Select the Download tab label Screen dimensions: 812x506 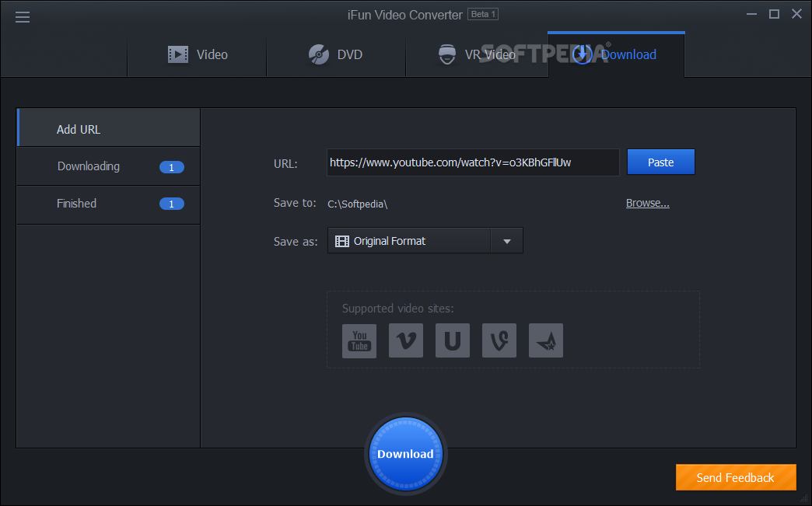(x=628, y=54)
